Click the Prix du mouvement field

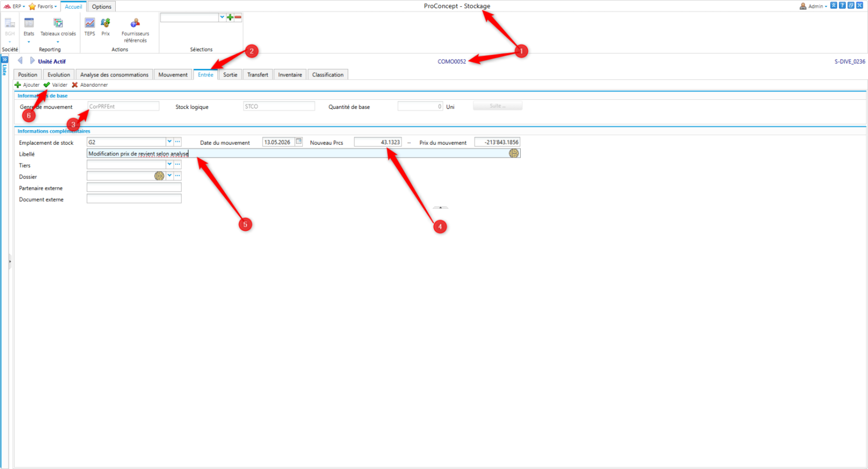pyautogui.click(x=497, y=142)
